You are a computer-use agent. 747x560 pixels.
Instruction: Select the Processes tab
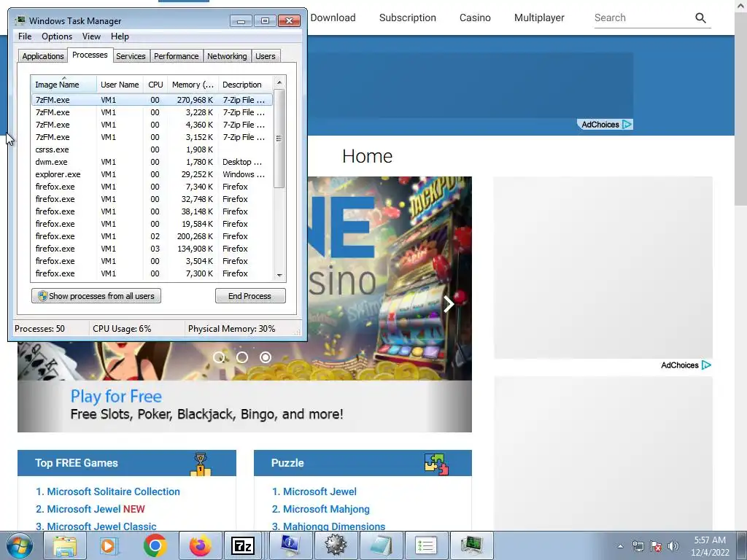tap(90, 55)
